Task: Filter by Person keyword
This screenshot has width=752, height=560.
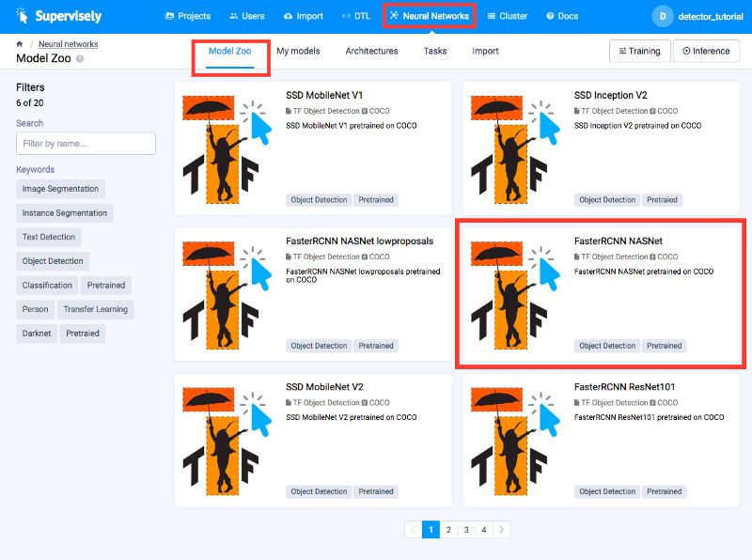Action: (35, 309)
